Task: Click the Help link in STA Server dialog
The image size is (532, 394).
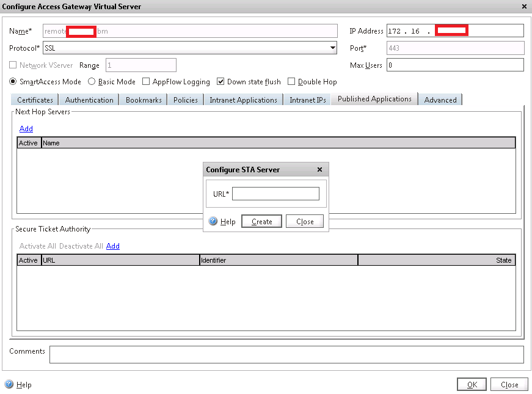Action: [x=228, y=222]
